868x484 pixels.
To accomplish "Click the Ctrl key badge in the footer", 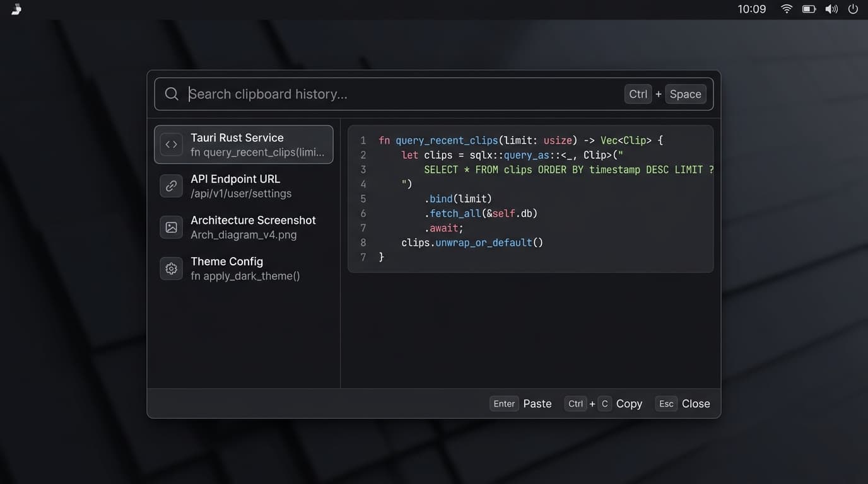I will pos(575,403).
